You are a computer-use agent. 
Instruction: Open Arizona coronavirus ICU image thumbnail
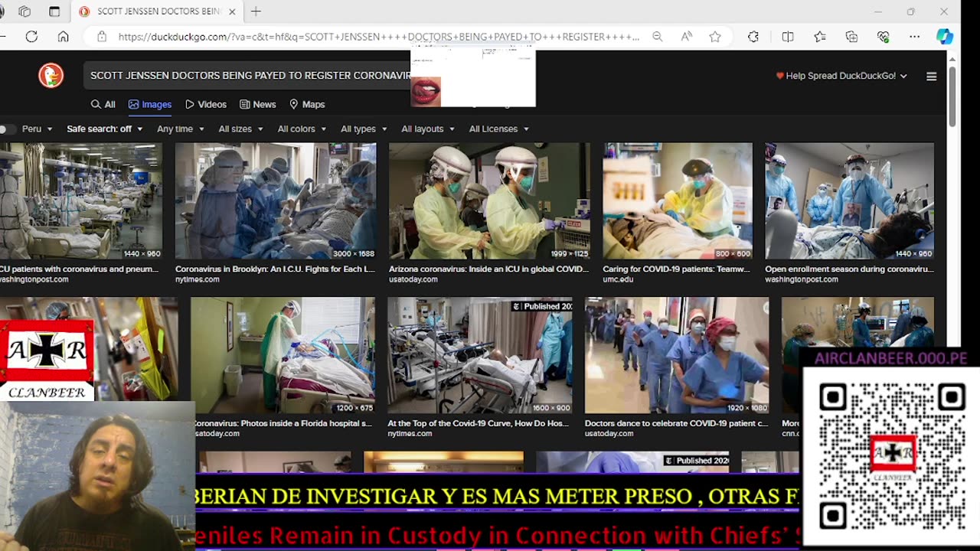pos(489,201)
